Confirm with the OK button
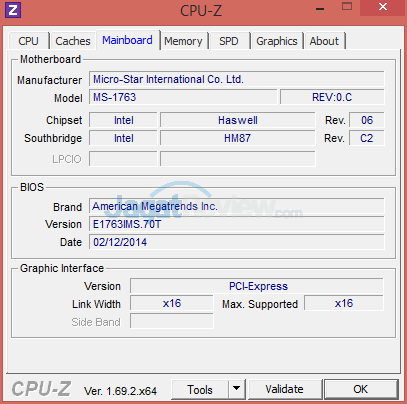The width and height of the screenshot is (407, 404). (361, 389)
